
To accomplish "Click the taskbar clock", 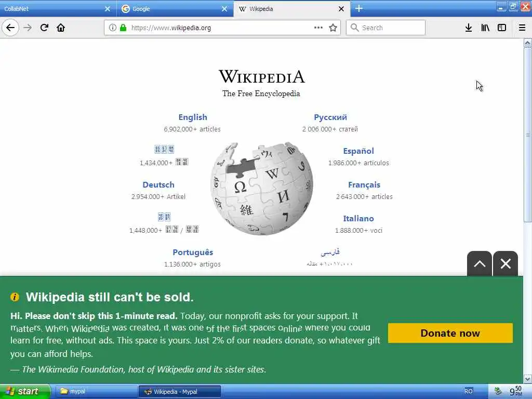I will coord(516,391).
